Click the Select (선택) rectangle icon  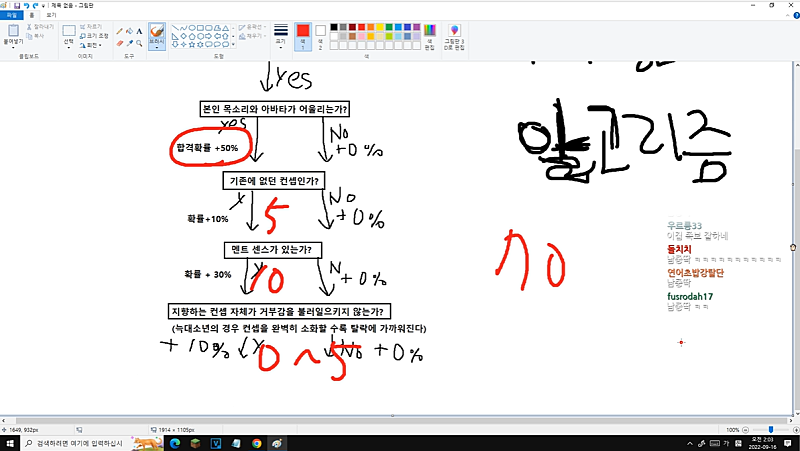click(69, 31)
